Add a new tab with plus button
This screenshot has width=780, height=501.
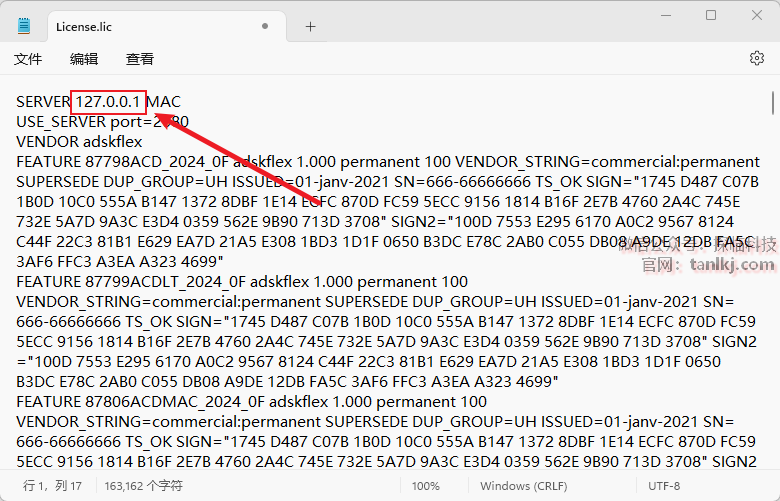click(x=310, y=27)
